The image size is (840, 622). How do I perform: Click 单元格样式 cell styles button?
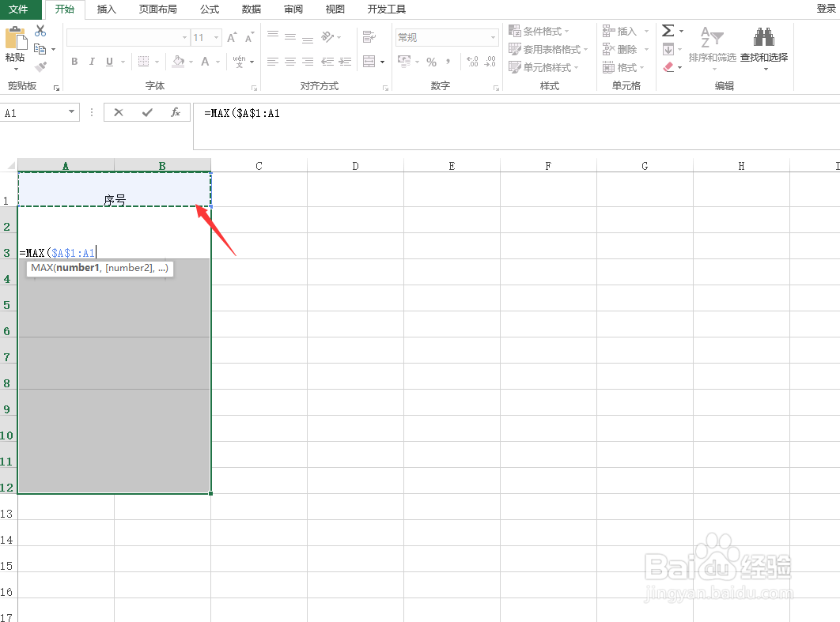pos(543,67)
